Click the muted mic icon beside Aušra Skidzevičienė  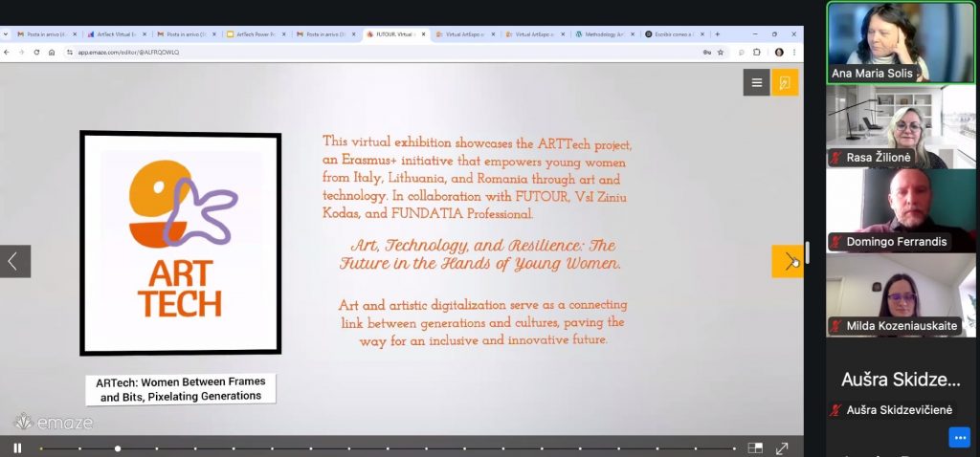tap(835, 410)
